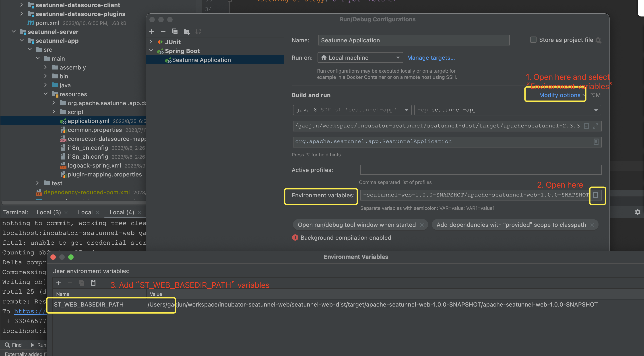
Task: Open the Local machine Run on dropdown
Action: pos(360,58)
